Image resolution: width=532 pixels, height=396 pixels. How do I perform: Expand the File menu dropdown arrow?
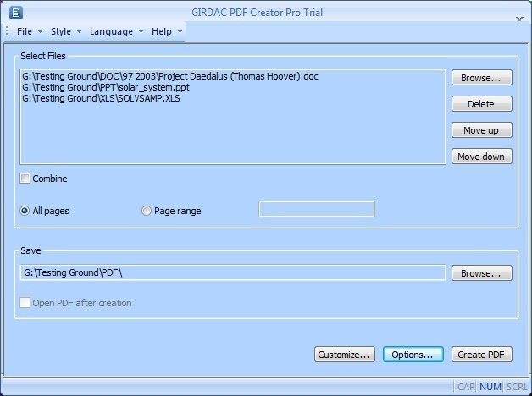[x=40, y=32]
